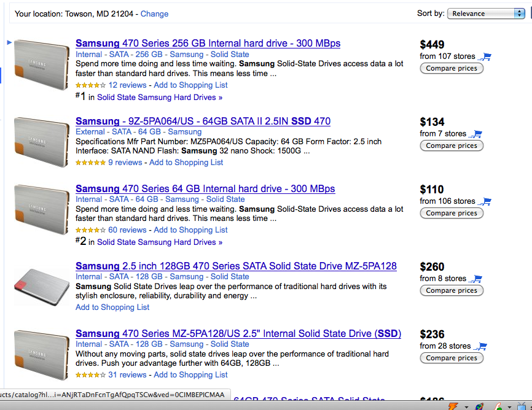
Task: Click 'Your location: Towson, MD 21204' text
Action: coord(74,14)
